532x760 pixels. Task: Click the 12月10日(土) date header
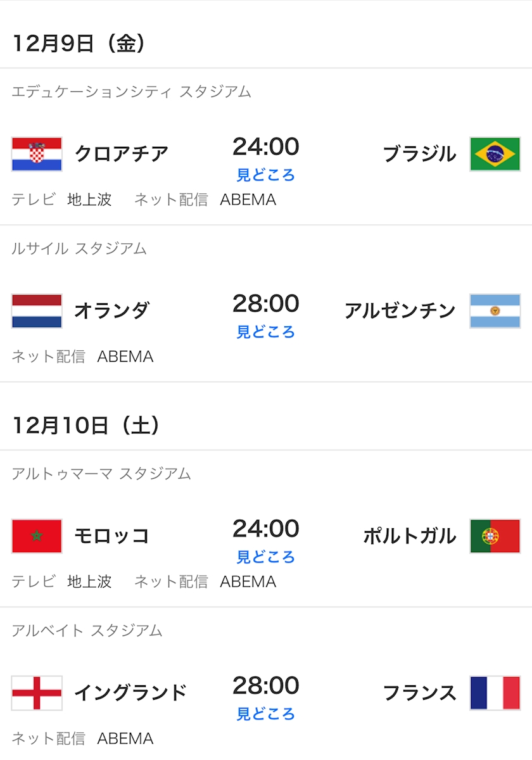click(86, 426)
